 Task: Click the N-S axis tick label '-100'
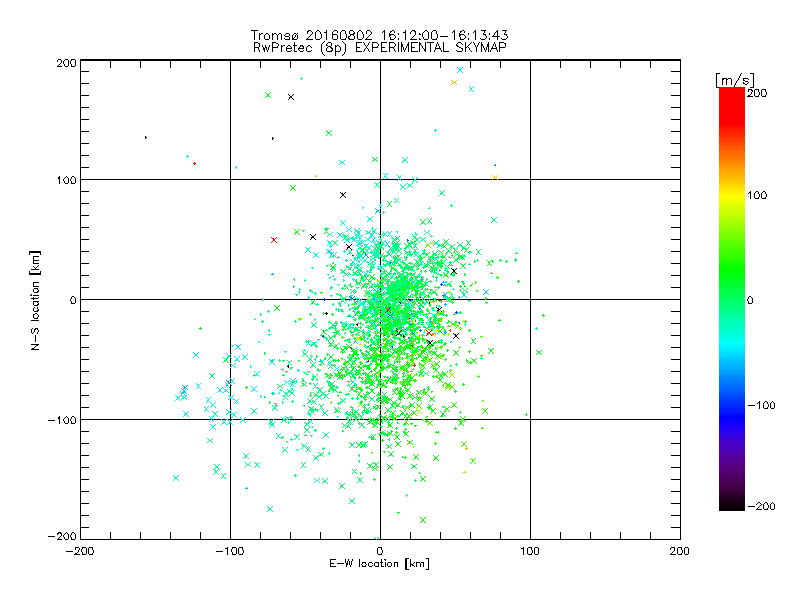pos(62,420)
